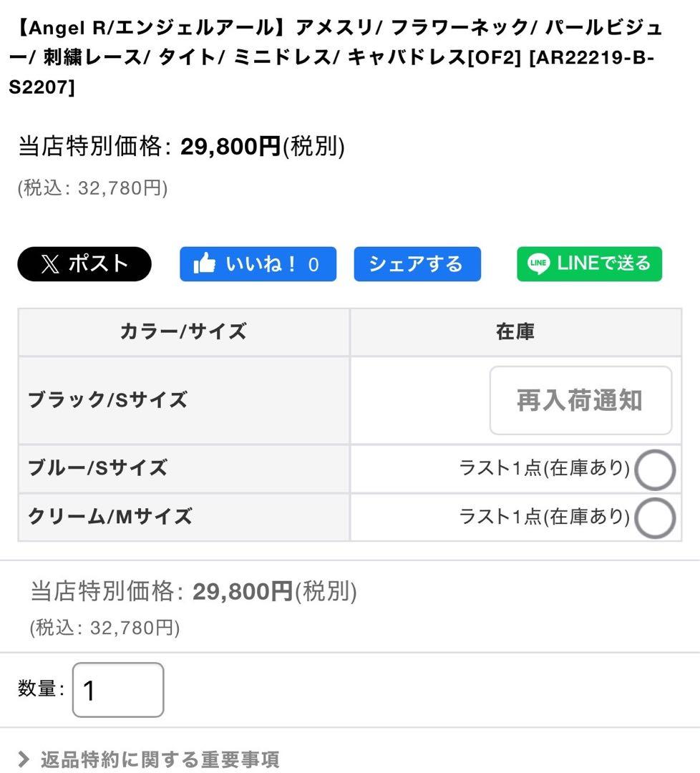700x773 pixels.
Task: Click the ブラック/Sサイズ row label
Action: 108,400
